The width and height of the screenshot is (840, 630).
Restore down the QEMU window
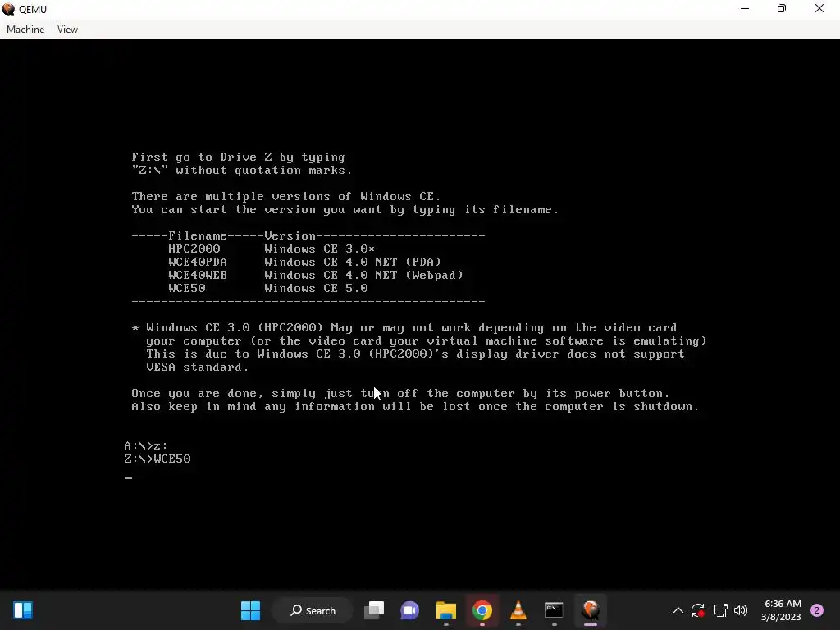point(782,9)
